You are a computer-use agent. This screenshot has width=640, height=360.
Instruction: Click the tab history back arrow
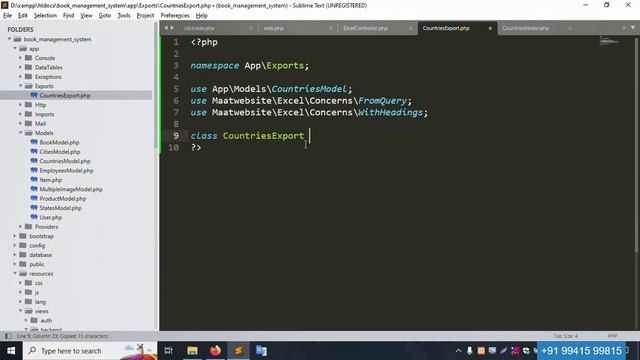coord(166,28)
